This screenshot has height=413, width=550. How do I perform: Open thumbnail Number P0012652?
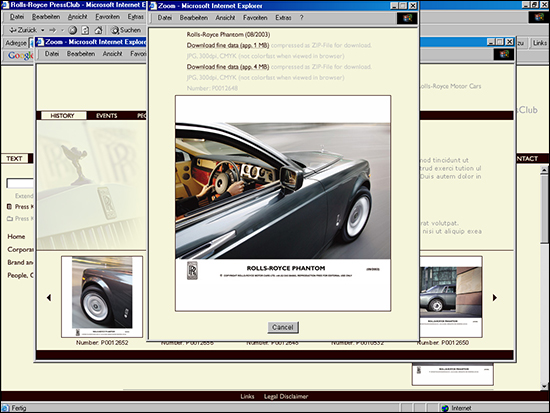(102, 297)
